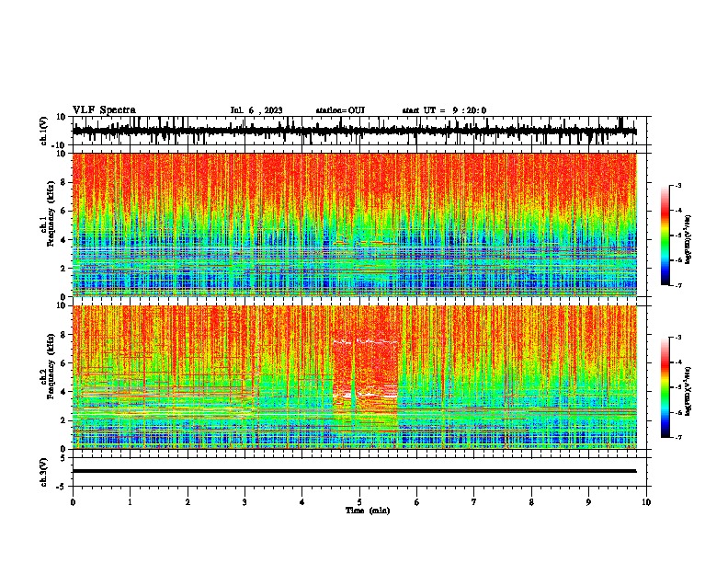Click the 'Time (min)' axis label
This screenshot has width=728, height=563.
pyautogui.click(x=368, y=511)
